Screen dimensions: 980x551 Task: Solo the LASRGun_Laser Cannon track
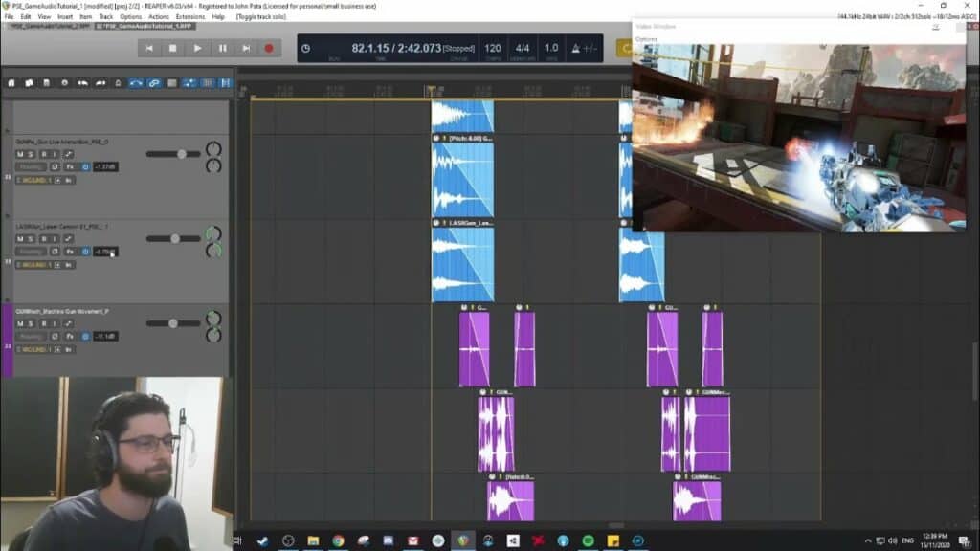tap(30, 237)
